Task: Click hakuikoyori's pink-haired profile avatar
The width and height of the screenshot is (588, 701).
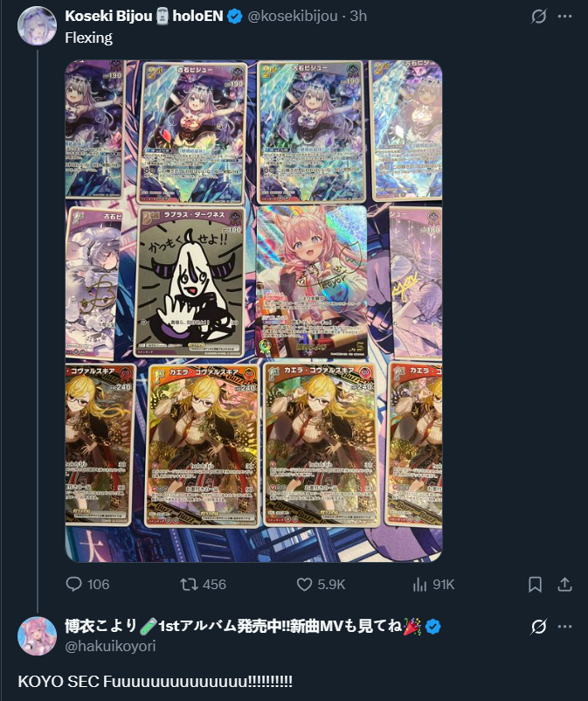Action: click(x=37, y=635)
